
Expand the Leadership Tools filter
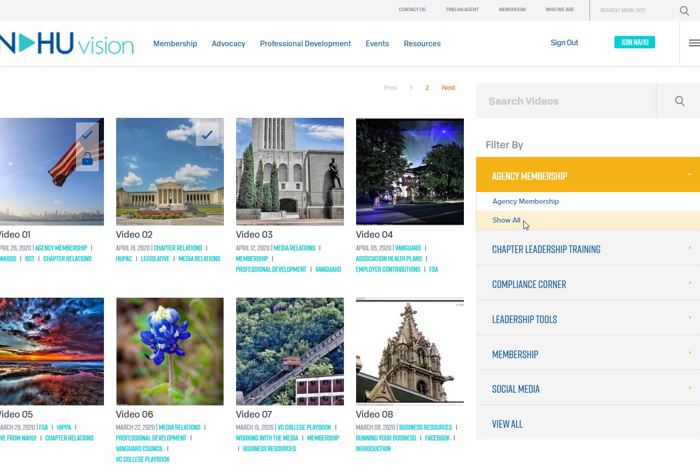point(588,319)
